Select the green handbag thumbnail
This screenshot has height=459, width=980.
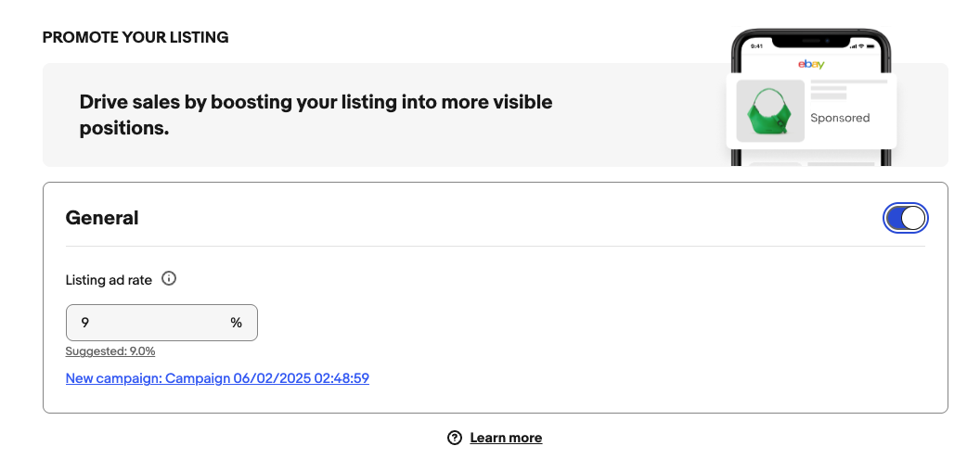(770, 110)
